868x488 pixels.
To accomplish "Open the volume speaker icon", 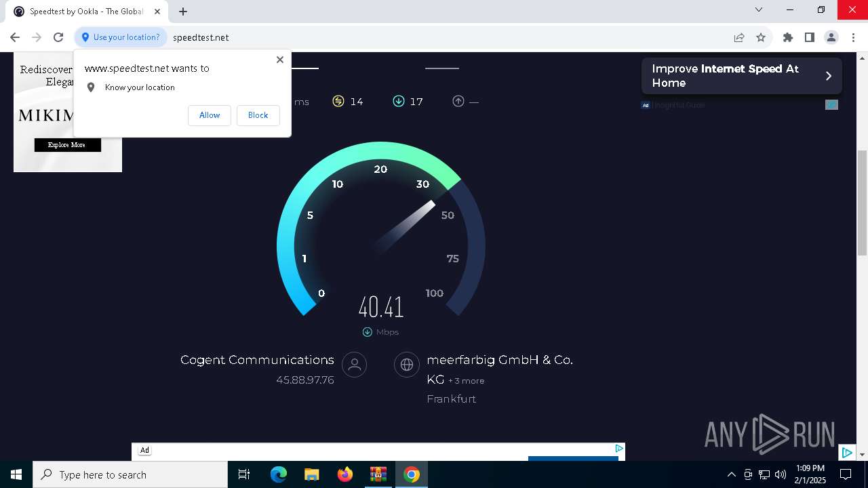I will click(x=781, y=474).
